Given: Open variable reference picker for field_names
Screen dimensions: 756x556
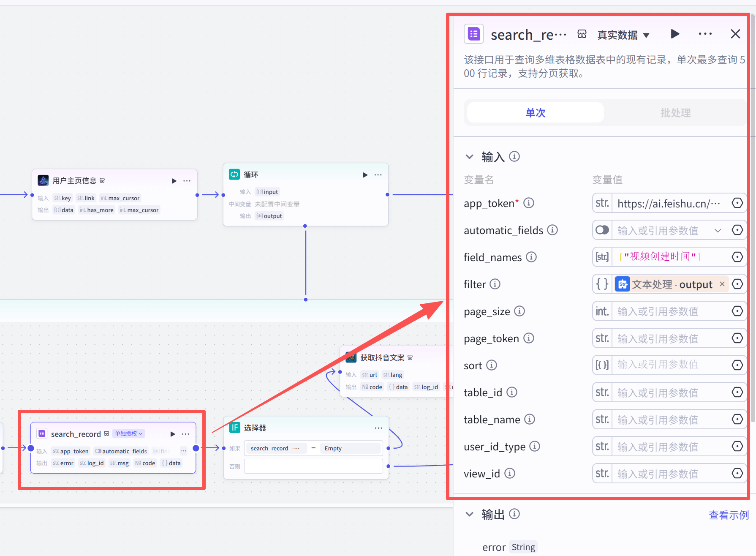Looking at the screenshot, I should 737,257.
